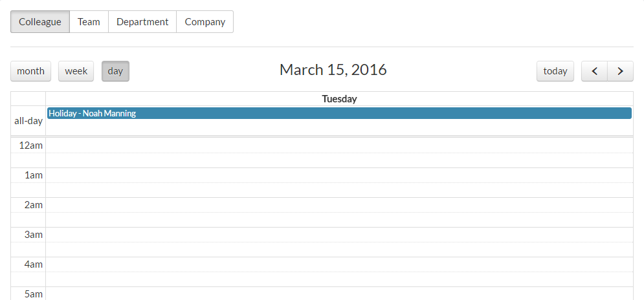Viewport: 644px width, 300px height.
Task: Click the March 15, 2016 title
Action: coord(333,70)
